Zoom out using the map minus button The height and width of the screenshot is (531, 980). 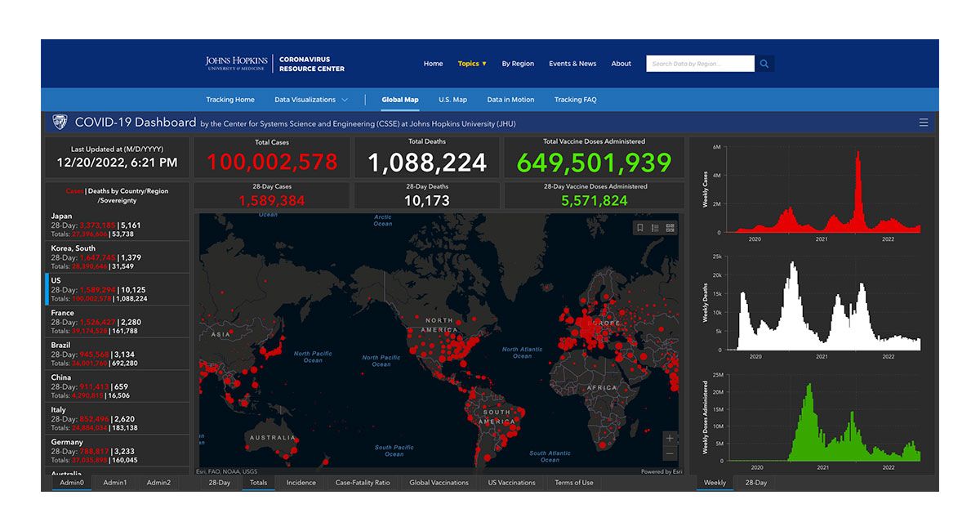click(670, 453)
